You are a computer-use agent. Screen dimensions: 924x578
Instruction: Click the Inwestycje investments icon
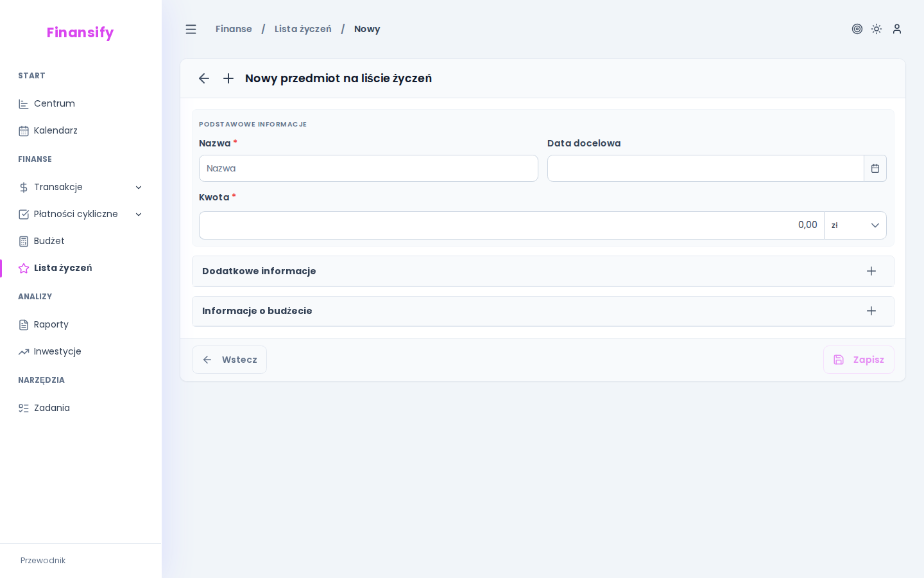click(x=24, y=351)
